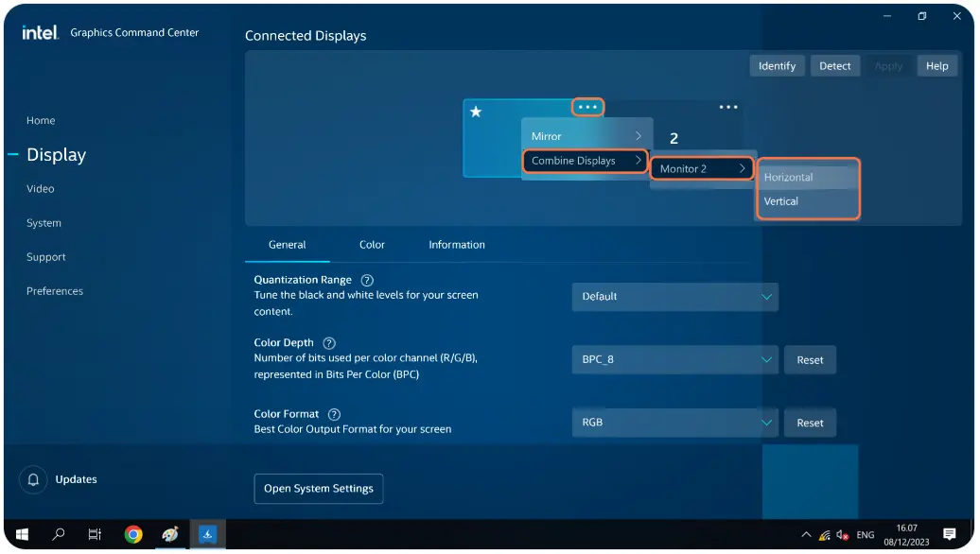Click the primary display star icon
The height and width of the screenshot is (554, 980).
(476, 112)
